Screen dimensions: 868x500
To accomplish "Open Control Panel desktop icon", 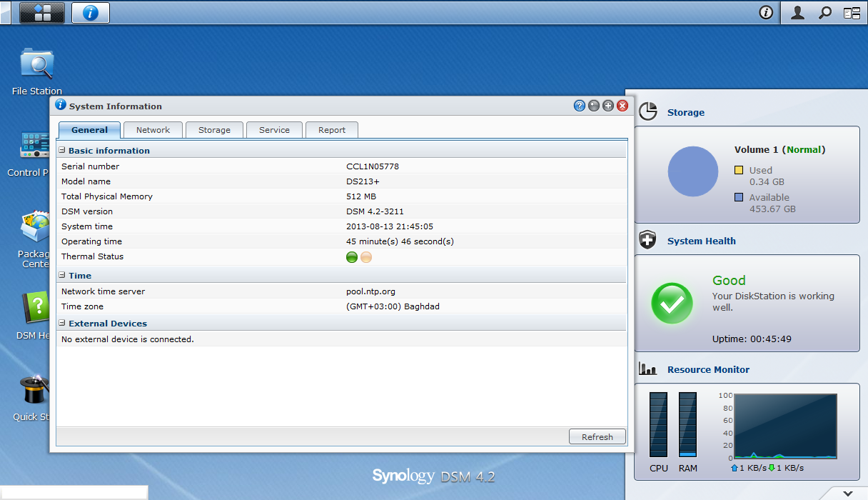I will point(29,153).
